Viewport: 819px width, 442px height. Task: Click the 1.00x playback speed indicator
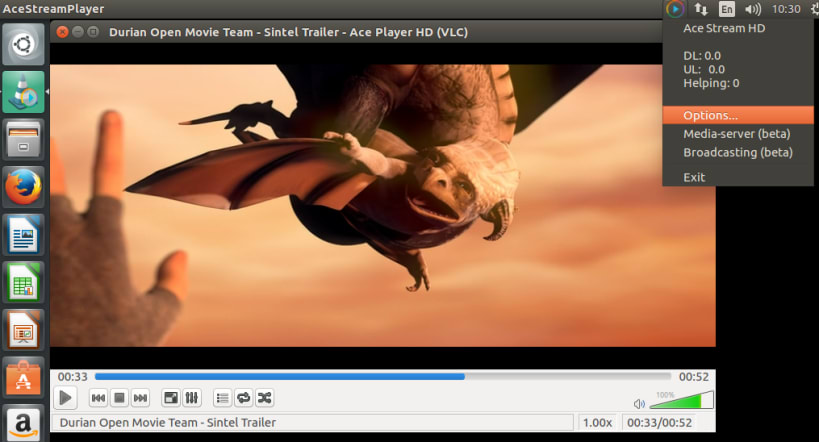tap(598, 422)
